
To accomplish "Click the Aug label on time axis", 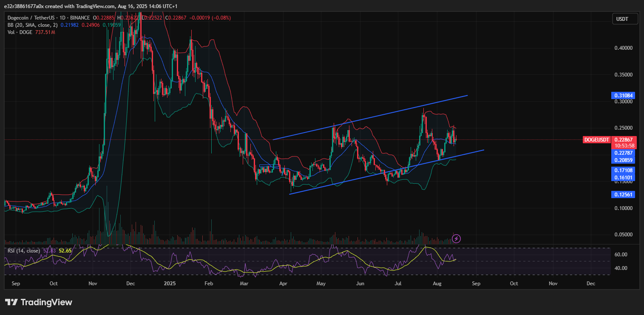I will point(437,283).
